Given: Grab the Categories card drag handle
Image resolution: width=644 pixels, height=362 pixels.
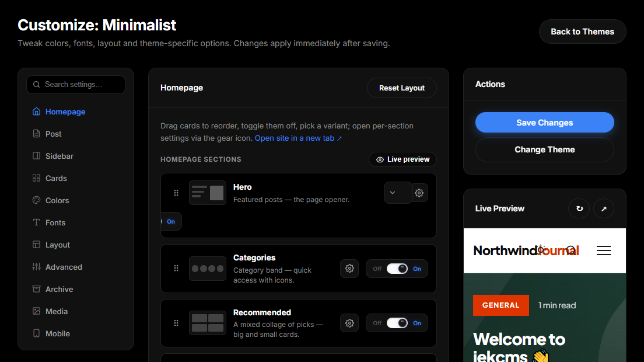Looking at the screenshot, I should pos(176,269).
